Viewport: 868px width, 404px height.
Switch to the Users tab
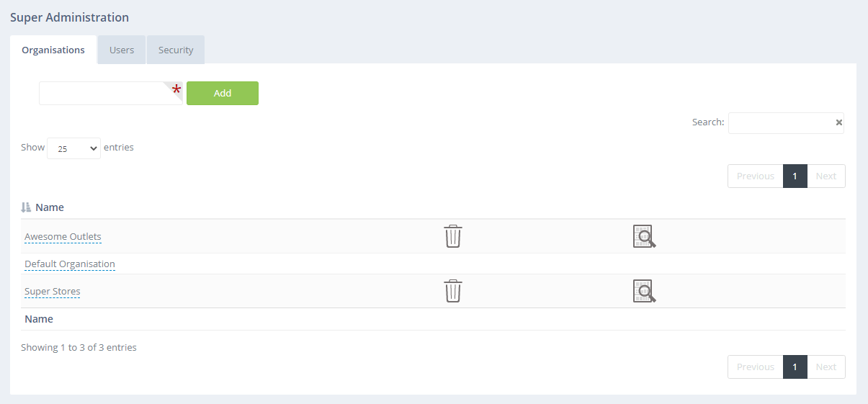pyautogui.click(x=122, y=50)
